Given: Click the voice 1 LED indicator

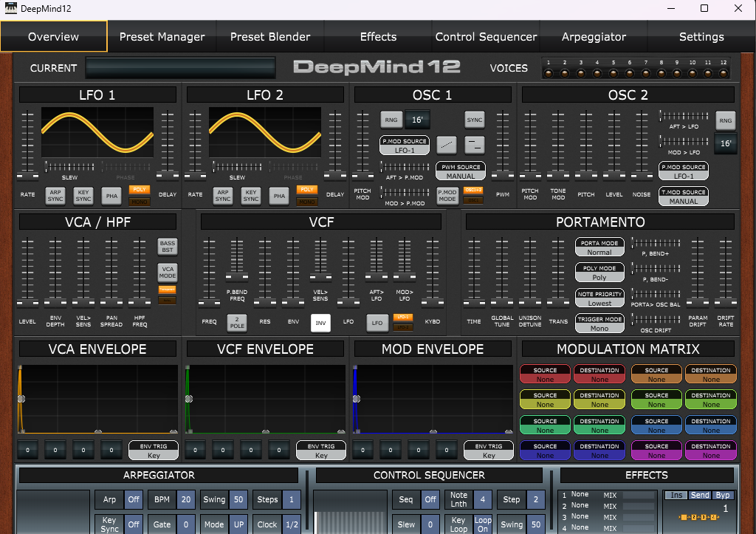Looking at the screenshot, I should (549, 73).
